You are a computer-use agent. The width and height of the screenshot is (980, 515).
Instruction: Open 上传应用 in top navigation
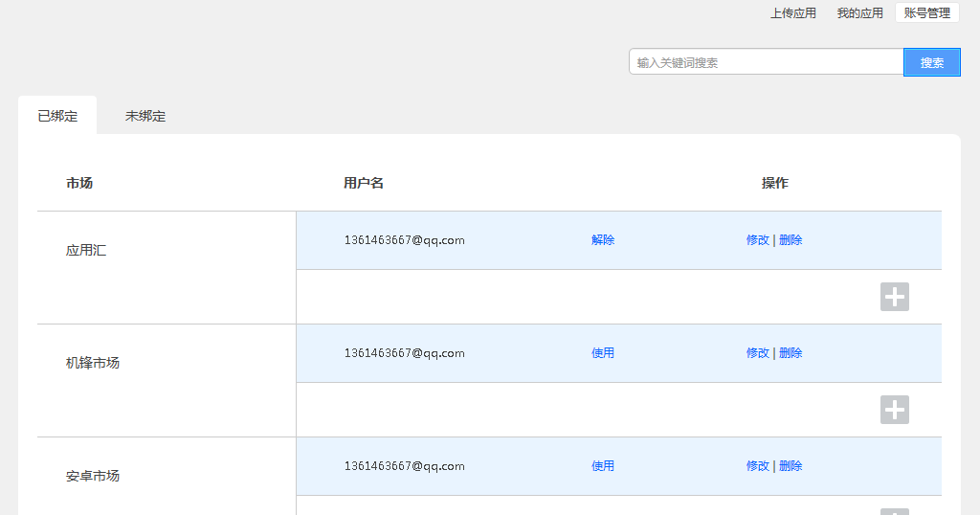[x=793, y=13]
